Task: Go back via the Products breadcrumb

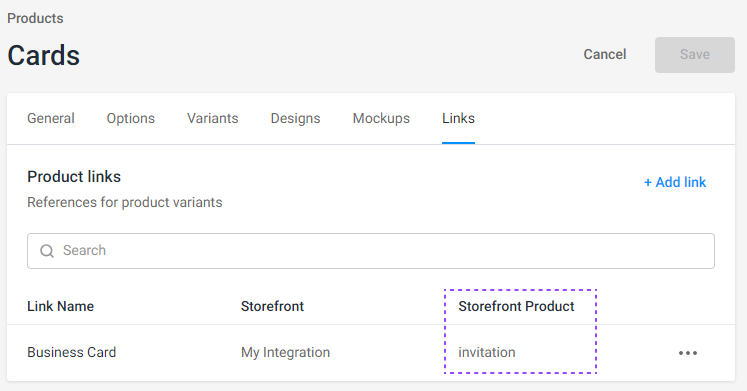Action: coord(35,18)
